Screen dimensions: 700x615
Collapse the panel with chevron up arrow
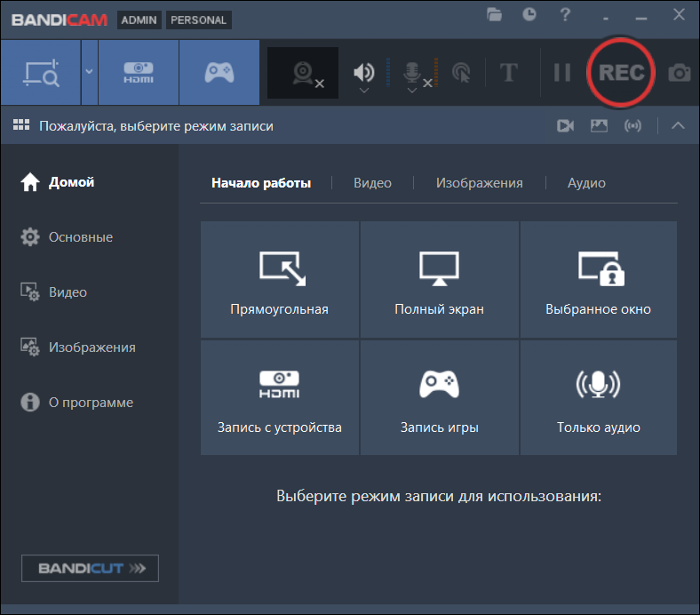pyautogui.click(x=678, y=126)
